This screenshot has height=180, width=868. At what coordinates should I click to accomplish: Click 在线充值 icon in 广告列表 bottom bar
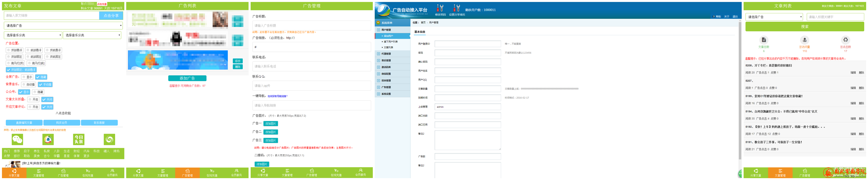[x=212, y=171]
